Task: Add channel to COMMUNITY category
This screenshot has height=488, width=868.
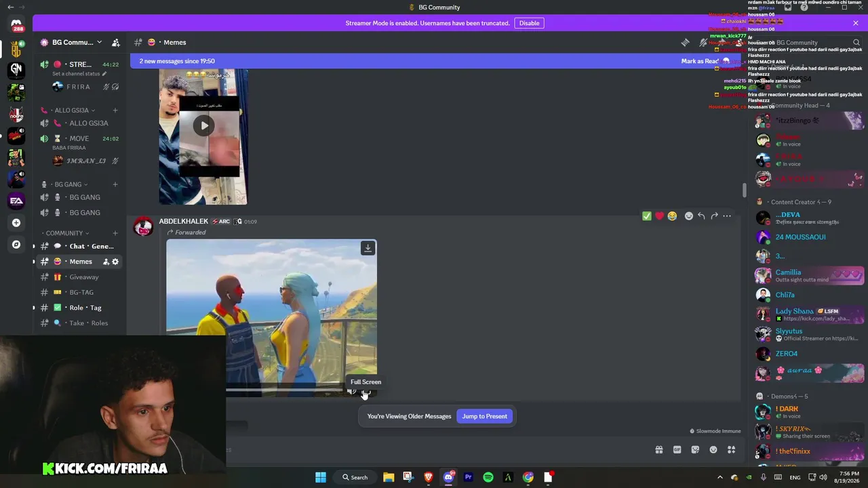Action: [115, 233]
